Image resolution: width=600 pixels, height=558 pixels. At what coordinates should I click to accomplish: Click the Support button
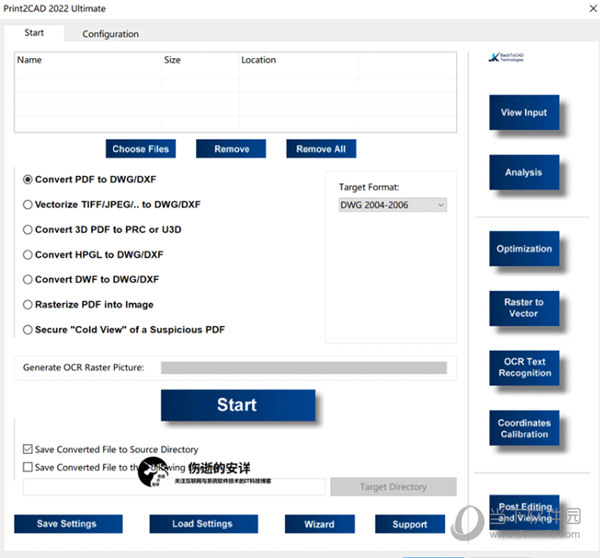pyautogui.click(x=410, y=524)
